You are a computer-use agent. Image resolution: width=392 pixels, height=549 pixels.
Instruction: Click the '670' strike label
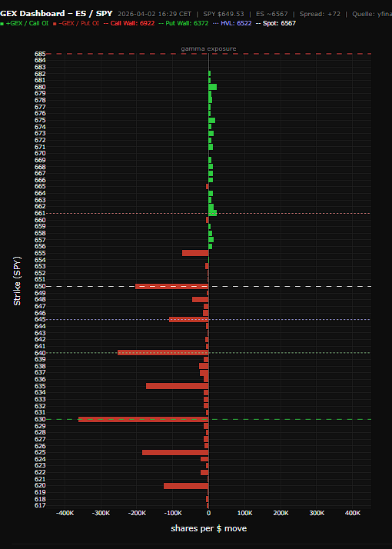pyautogui.click(x=40, y=153)
